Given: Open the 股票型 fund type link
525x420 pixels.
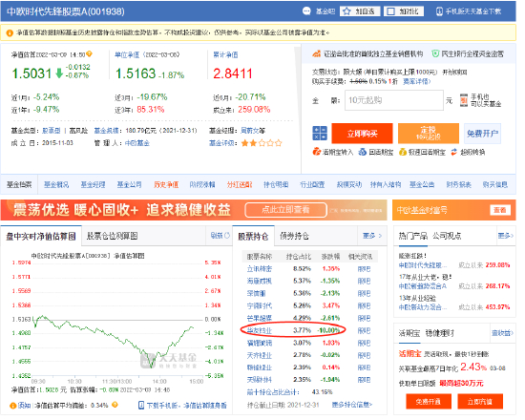Looking at the screenshot, I should click(52, 131).
